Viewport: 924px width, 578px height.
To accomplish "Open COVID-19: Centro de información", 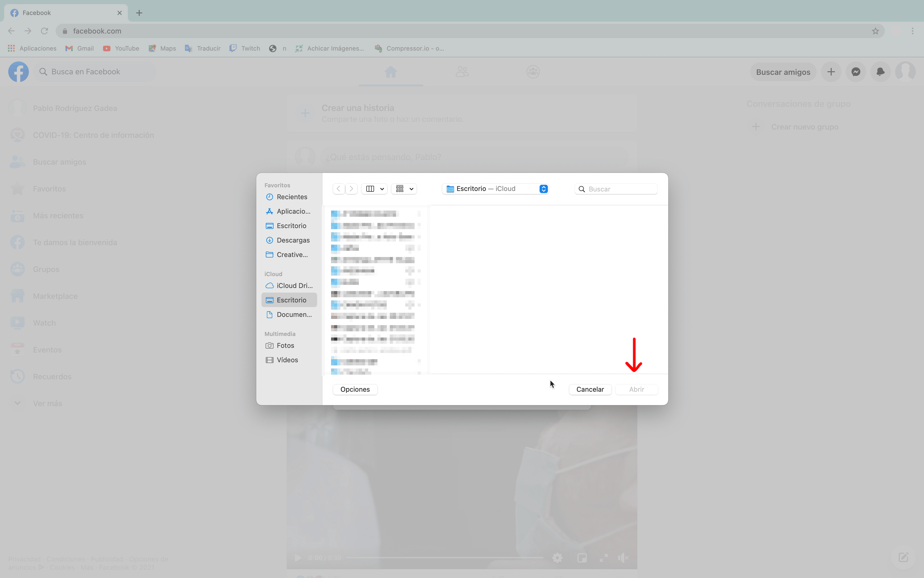I will pyautogui.click(x=82, y=135).
